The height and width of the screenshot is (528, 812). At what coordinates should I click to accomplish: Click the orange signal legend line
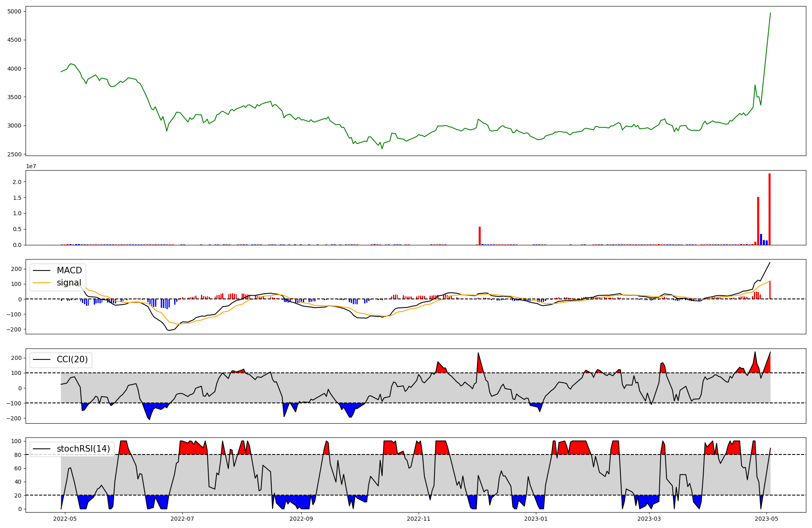tap(41, 283)
